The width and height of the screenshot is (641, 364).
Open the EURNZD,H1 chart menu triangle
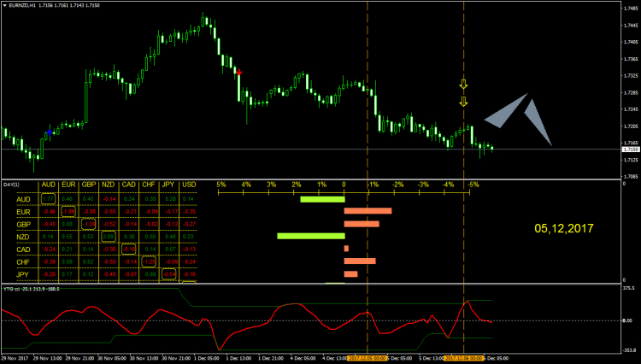coord(3,5)
